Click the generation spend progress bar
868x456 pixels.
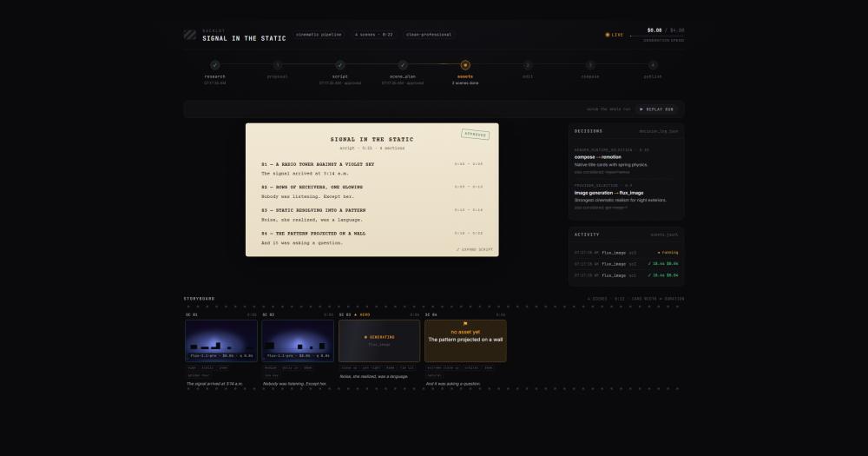tap(657, 36)
